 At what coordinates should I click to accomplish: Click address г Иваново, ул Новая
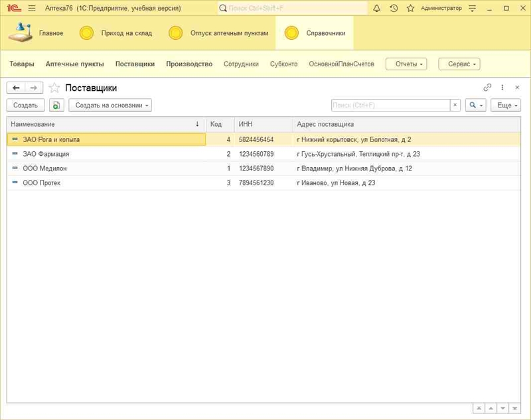pyautogui.click(x=406, y=182)
